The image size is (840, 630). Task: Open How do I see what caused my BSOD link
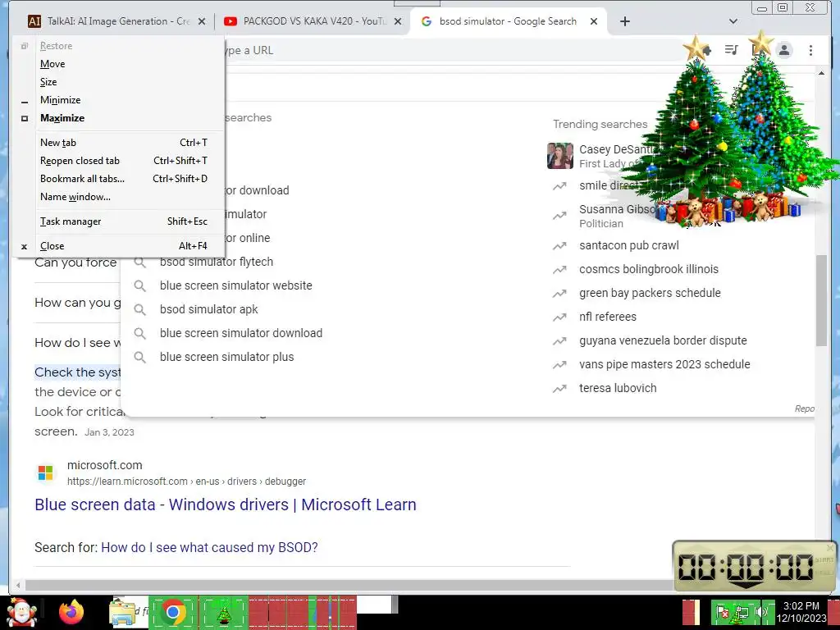[x=209, y=547]
